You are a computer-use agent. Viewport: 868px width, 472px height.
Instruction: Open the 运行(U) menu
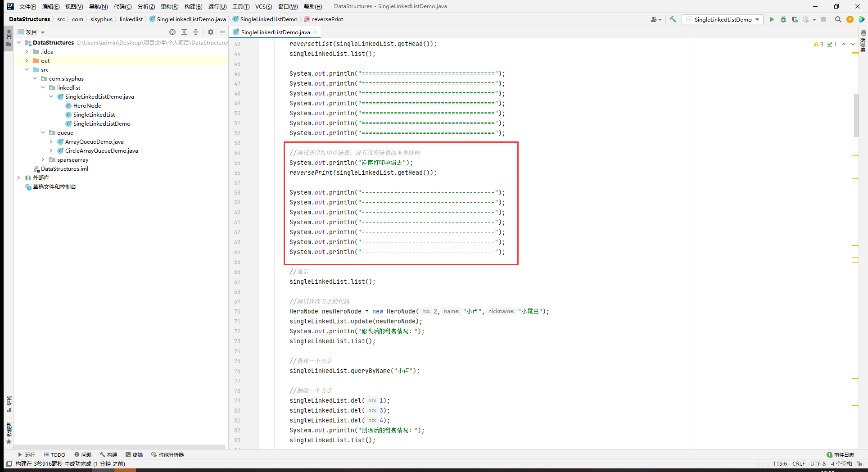(217, 6)
